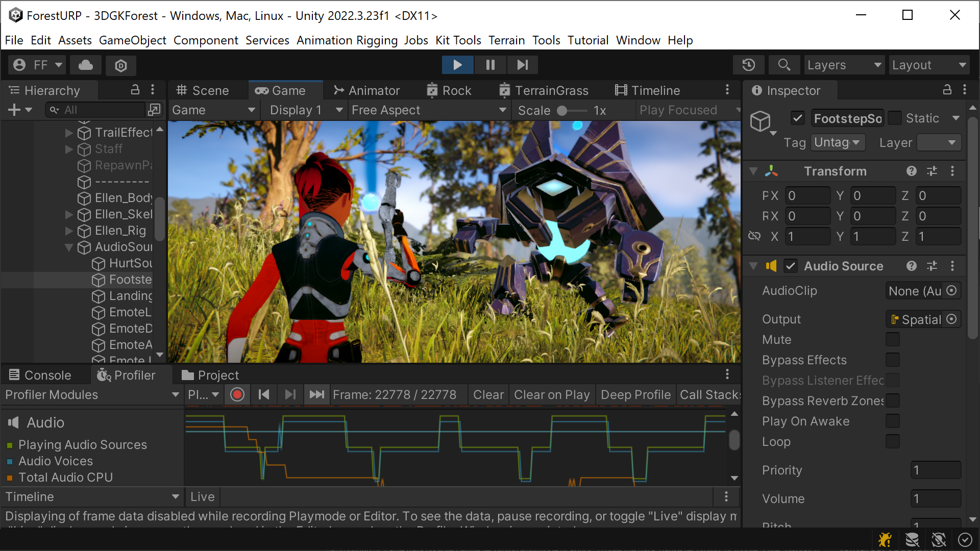Click the profiler Clear button

coord(488,394)
